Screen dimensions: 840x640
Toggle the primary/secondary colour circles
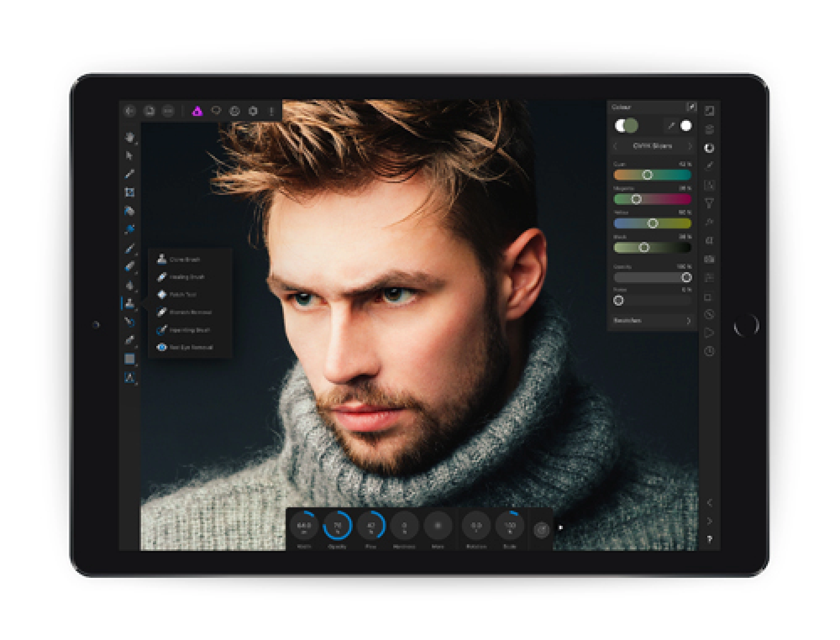coord(626,126)
